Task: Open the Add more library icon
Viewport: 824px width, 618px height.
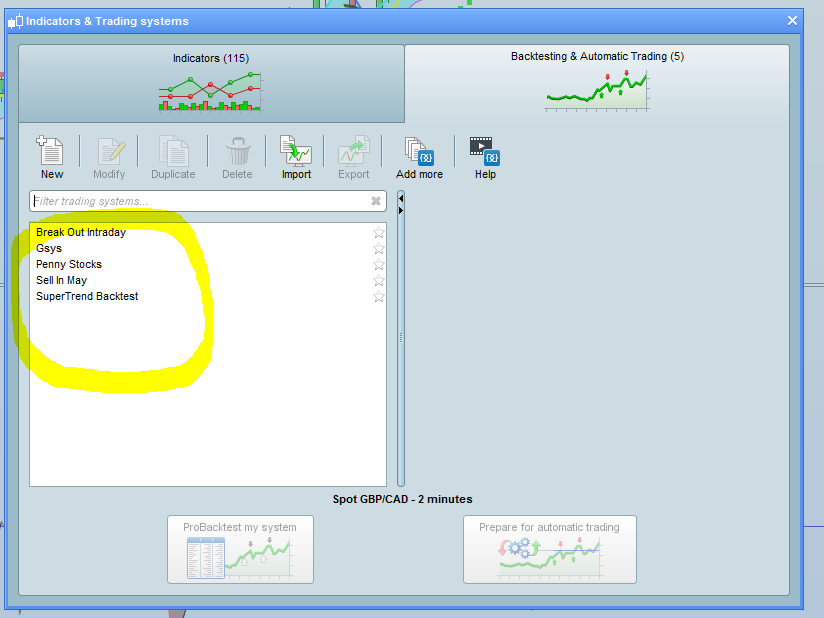Action: pyautogui.click(x=419, y=151)
